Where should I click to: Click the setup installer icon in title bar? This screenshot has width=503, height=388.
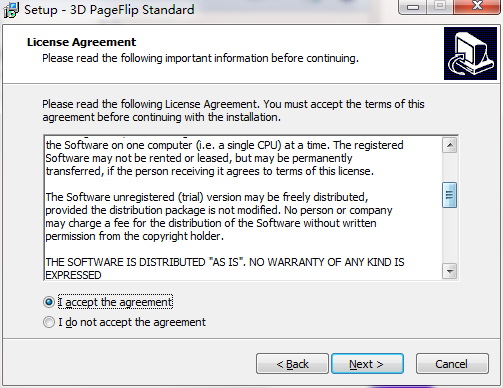click(11, 10)
